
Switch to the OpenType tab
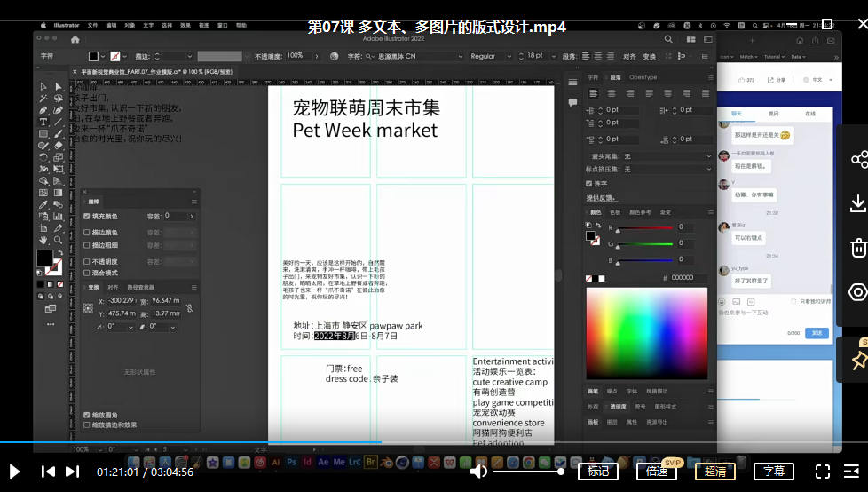click(x=643, y=77)
